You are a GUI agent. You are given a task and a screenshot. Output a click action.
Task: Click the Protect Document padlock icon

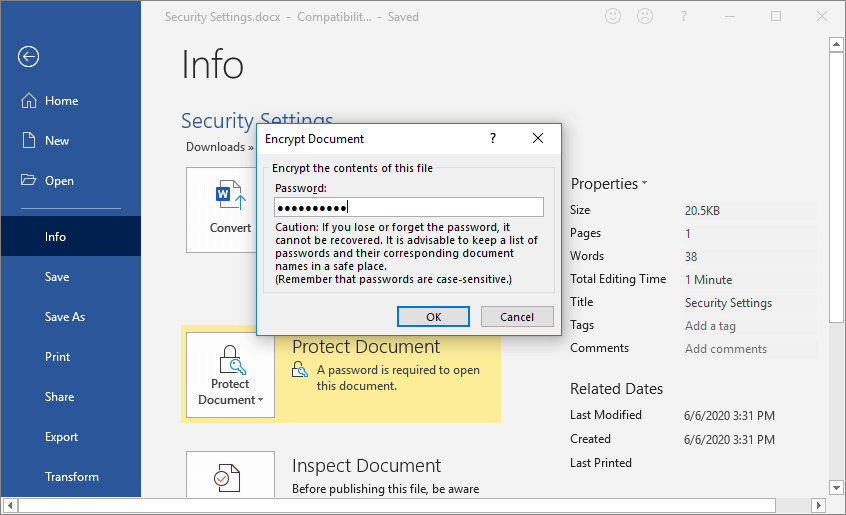point(230,358)
